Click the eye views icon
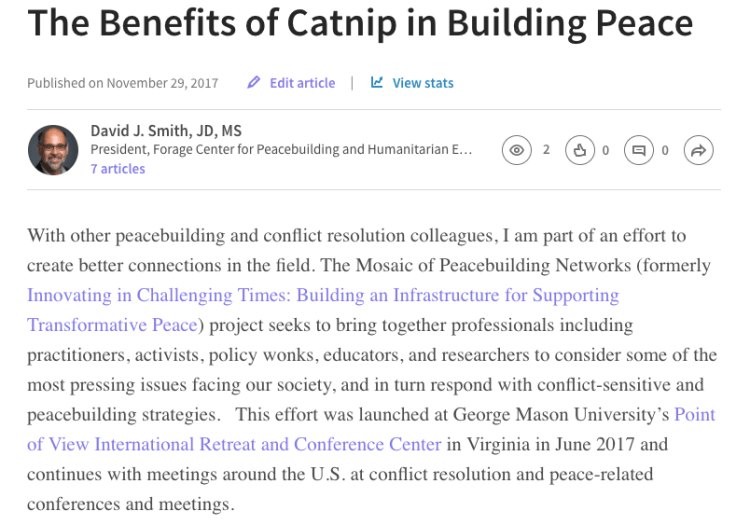This screenshot has width=750, height=525. tap(517, 150)
